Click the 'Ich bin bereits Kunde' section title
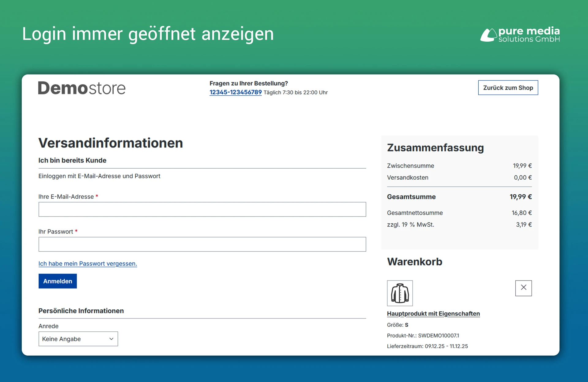This screenshot has width=588, height=382. [x=72, y=160]
